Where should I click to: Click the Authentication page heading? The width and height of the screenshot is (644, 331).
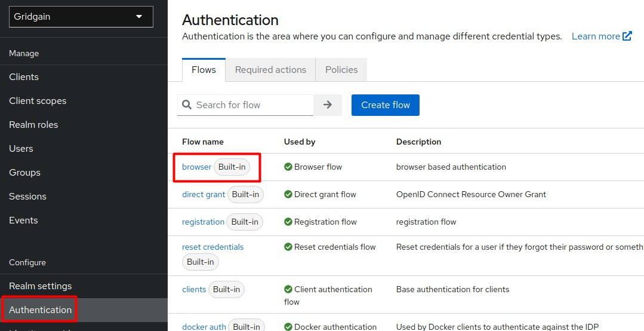230,20
